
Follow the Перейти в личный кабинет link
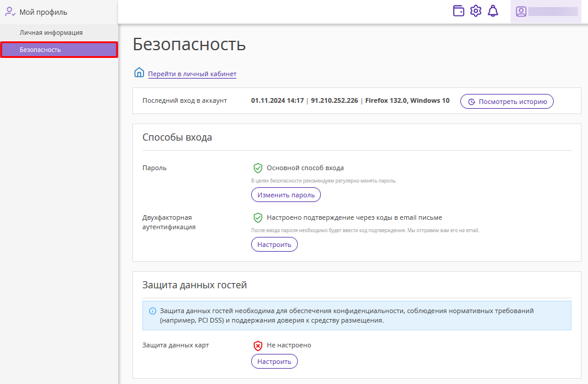192,74
